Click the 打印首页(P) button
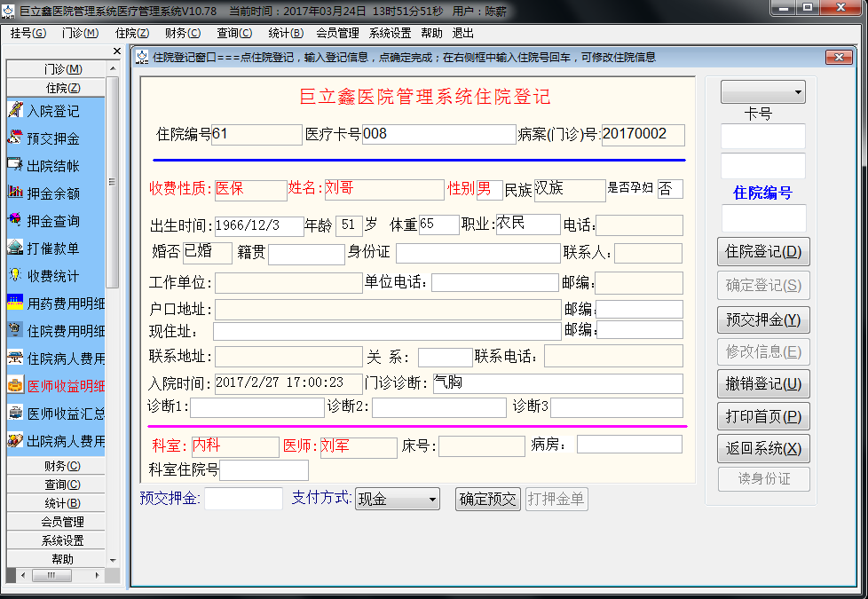This screenshot has width=868, height=599. 762,416
